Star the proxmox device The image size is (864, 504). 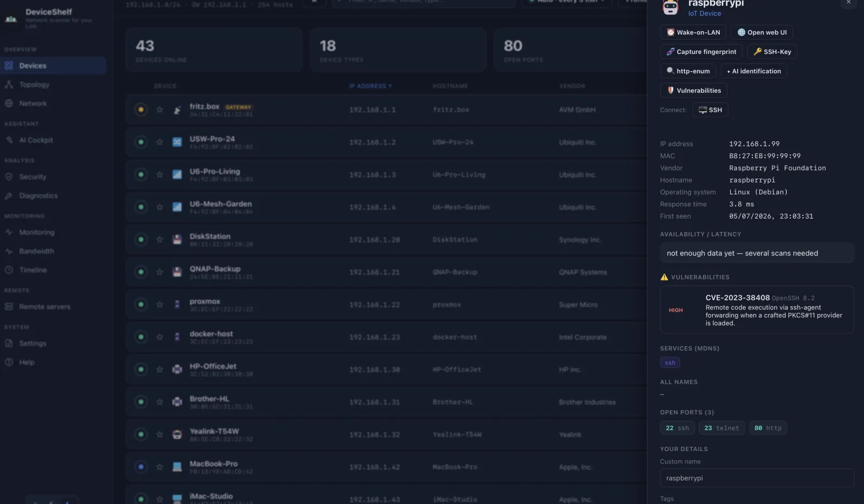[159, 305]
